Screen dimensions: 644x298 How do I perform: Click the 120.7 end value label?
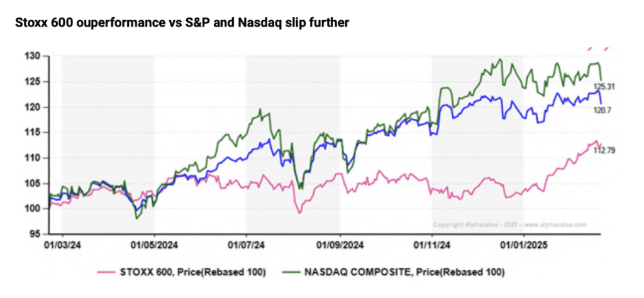(602, 109)
